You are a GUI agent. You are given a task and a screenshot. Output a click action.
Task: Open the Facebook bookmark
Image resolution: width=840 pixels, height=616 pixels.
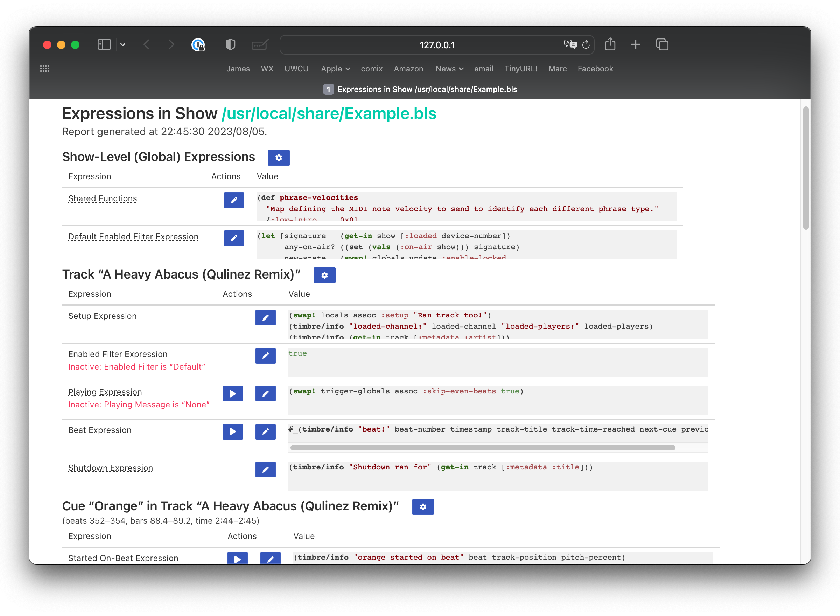tap(595, 69)
